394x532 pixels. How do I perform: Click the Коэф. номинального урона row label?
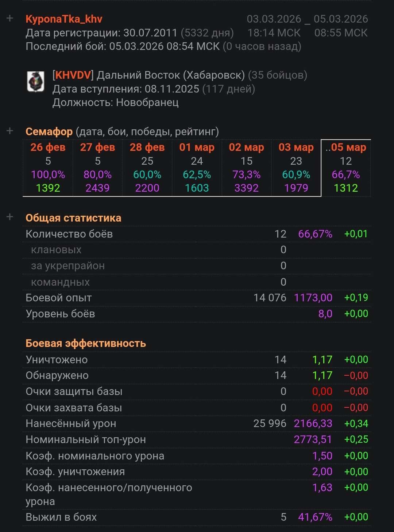[x=95, y=456]
